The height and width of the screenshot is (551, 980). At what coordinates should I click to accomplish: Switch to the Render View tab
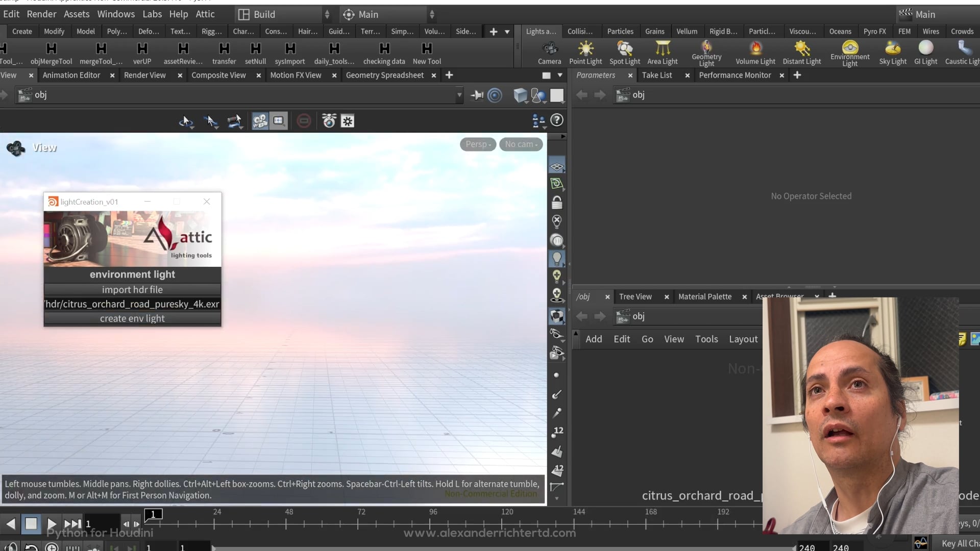point(144,75)
